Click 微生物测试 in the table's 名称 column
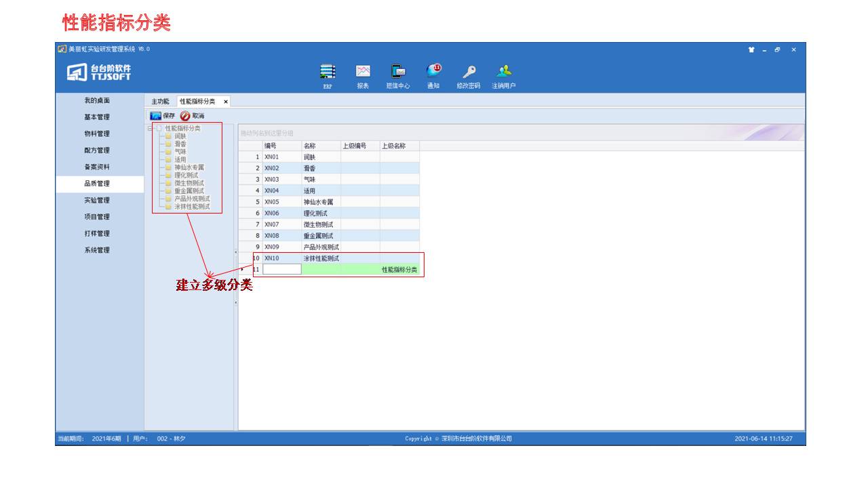The height and width of the screenshot is (488, 868). (x=321, y=224)
